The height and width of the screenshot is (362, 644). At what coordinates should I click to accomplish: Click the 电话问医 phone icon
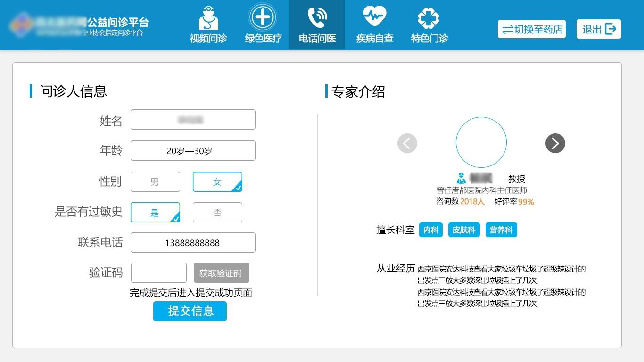pos(316,17)
